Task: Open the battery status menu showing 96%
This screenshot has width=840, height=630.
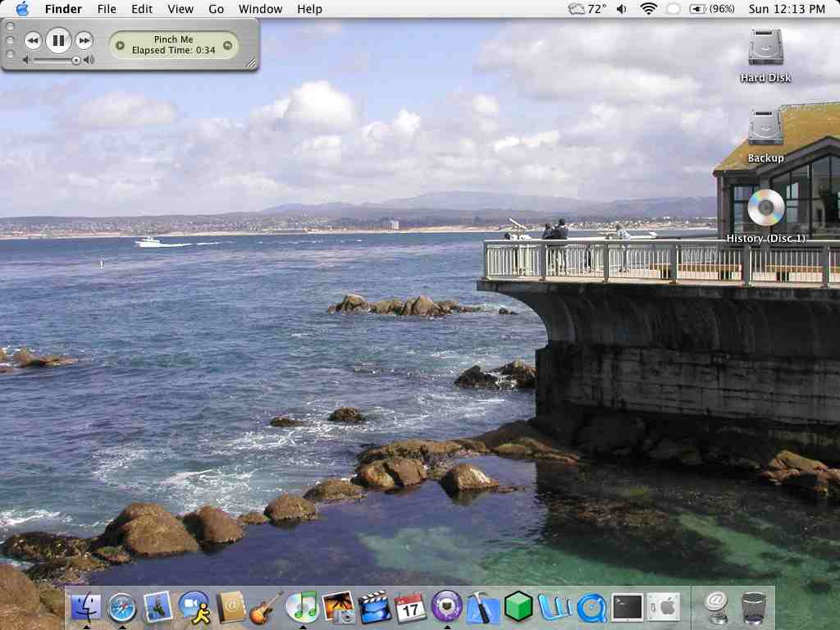Action: [712, 9]
